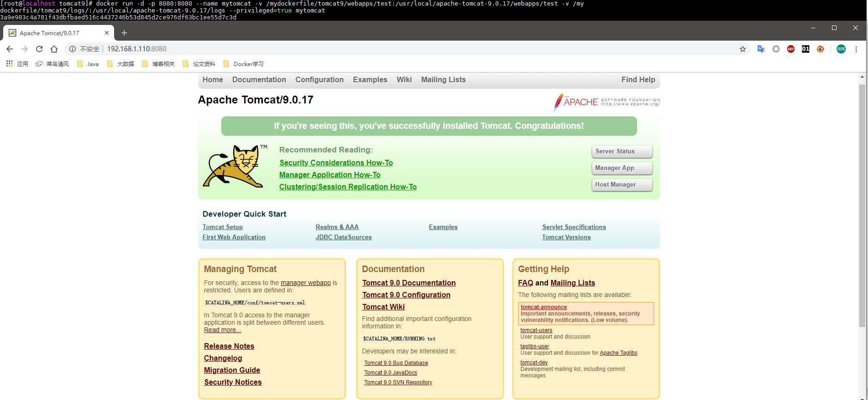Open the Tomcat Wiki link

[x=383, y=307]
